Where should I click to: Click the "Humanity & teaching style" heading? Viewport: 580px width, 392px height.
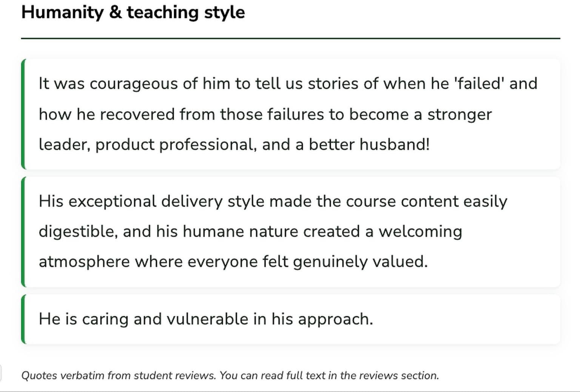[x=133, y=12]
